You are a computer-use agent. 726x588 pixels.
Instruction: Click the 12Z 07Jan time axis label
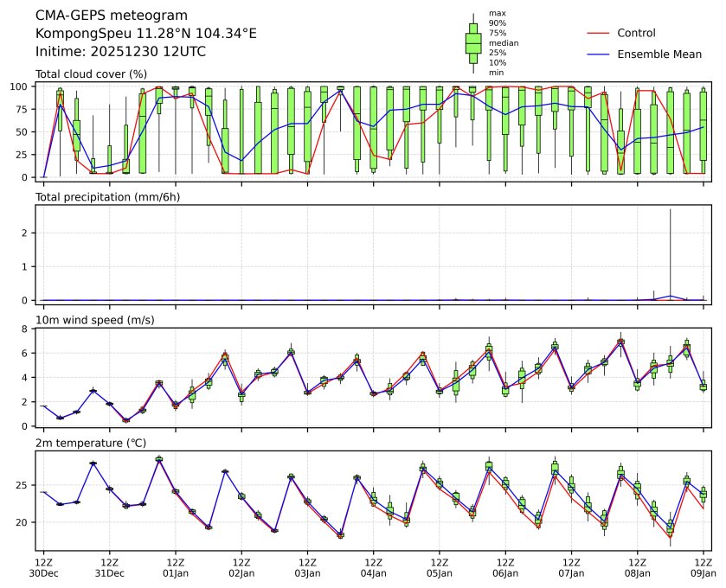pos(571,567)
